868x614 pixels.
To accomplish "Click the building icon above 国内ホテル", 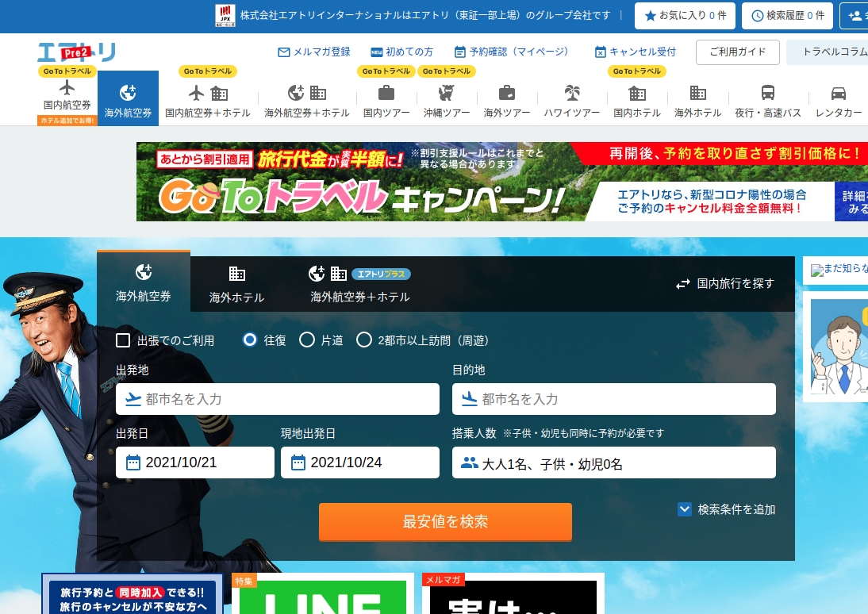I will 637,93.
